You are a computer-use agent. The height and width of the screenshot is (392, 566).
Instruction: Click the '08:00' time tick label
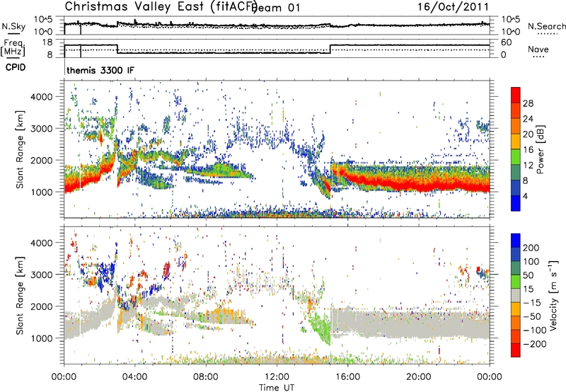pos(206,377)
